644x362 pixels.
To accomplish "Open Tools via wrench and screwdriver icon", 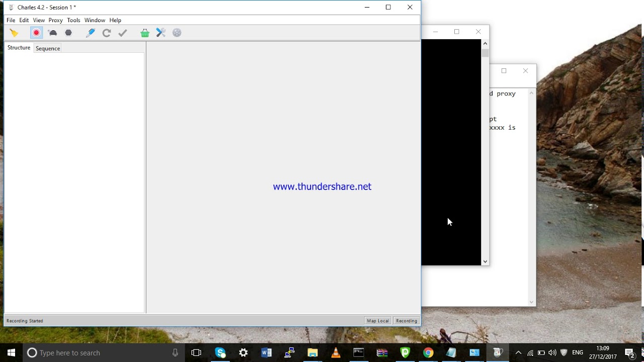I will [x=161, y=33].
